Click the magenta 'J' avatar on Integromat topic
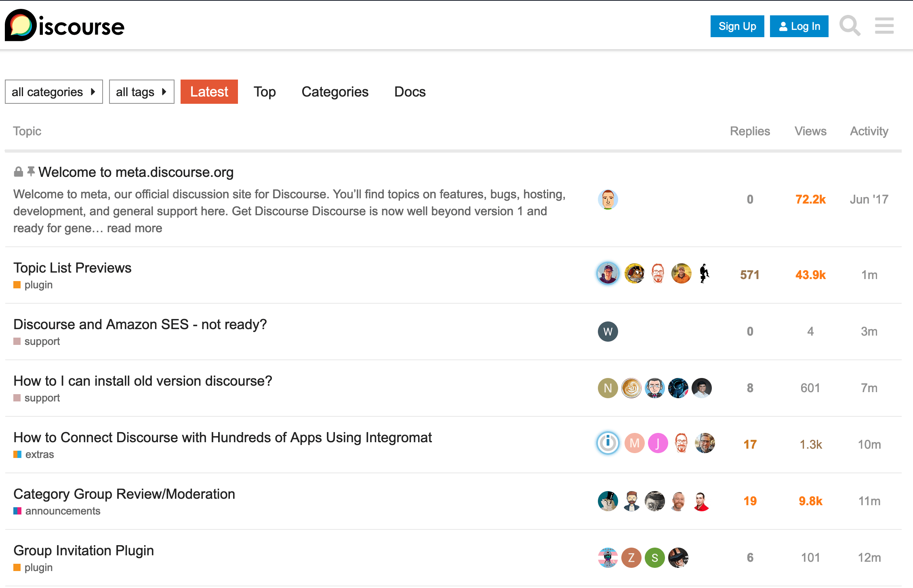 coord(658,443)
